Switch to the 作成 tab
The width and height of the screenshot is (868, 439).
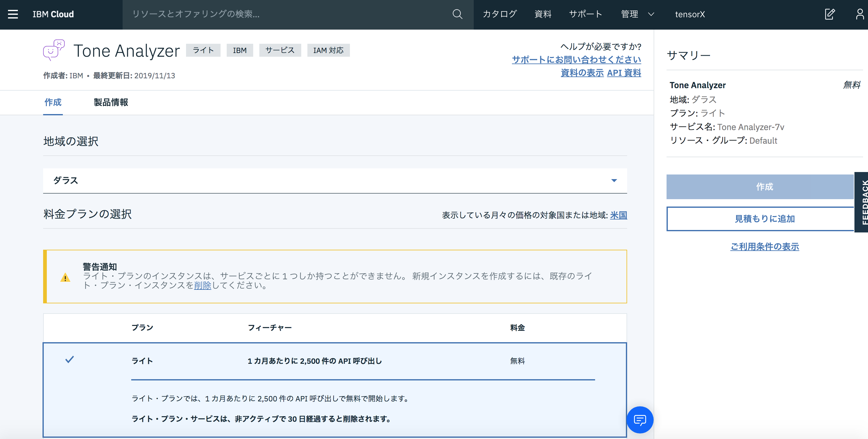click(53, 102)
